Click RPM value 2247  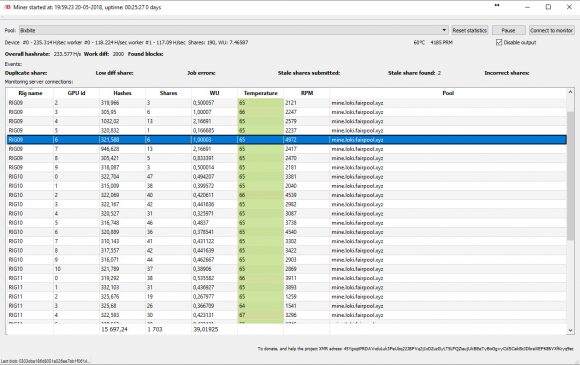tap(291, 112)
